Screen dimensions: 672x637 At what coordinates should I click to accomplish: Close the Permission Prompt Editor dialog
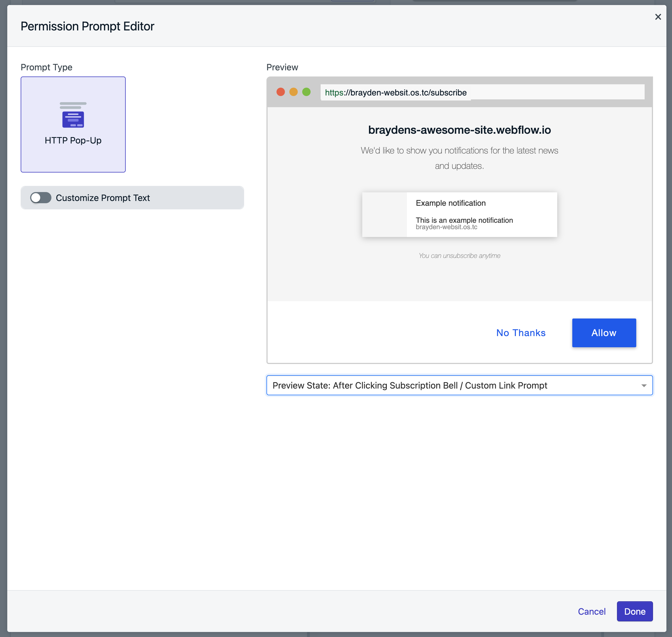pos(658,17)
